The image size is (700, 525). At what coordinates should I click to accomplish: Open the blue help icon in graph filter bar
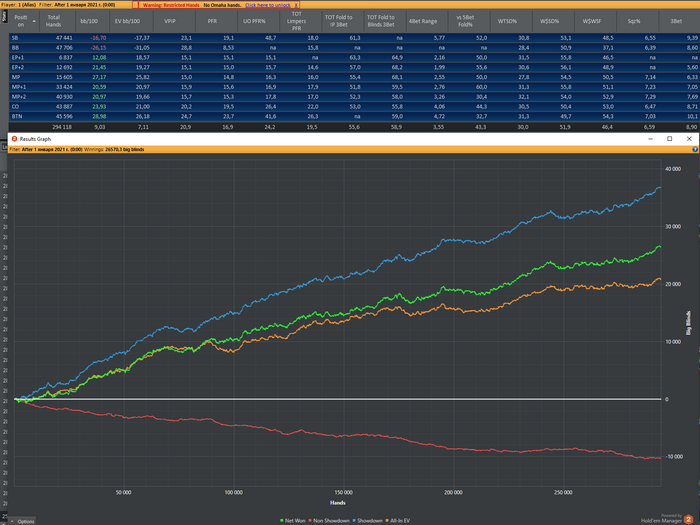pos(695,150)
